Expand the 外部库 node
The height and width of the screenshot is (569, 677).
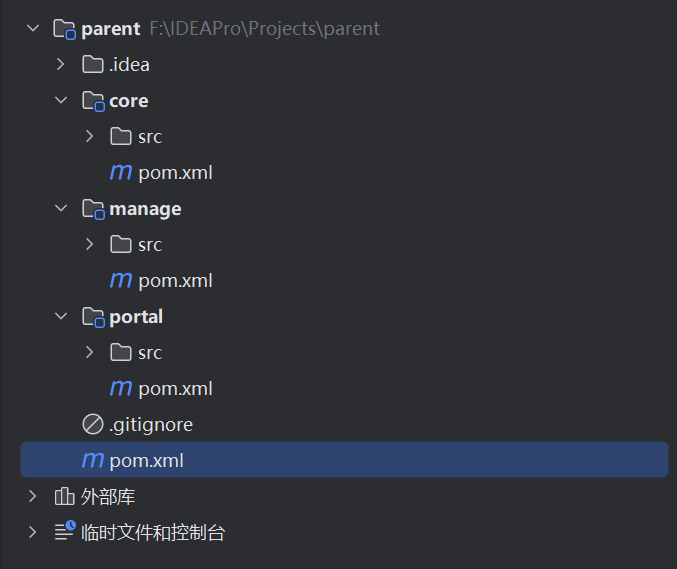click(x=32, y=496)
